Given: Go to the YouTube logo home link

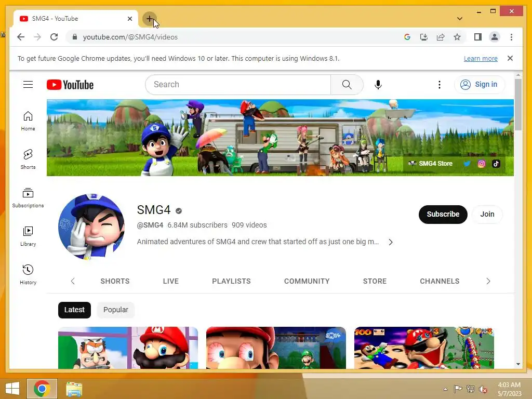Looking at the screenshot, I should tap(70, 85).
